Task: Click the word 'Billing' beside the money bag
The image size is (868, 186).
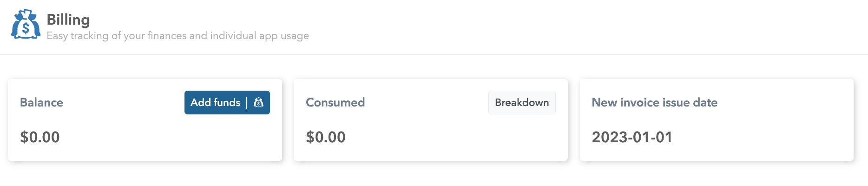Action: pyautogui.click(x=68, y=20)
